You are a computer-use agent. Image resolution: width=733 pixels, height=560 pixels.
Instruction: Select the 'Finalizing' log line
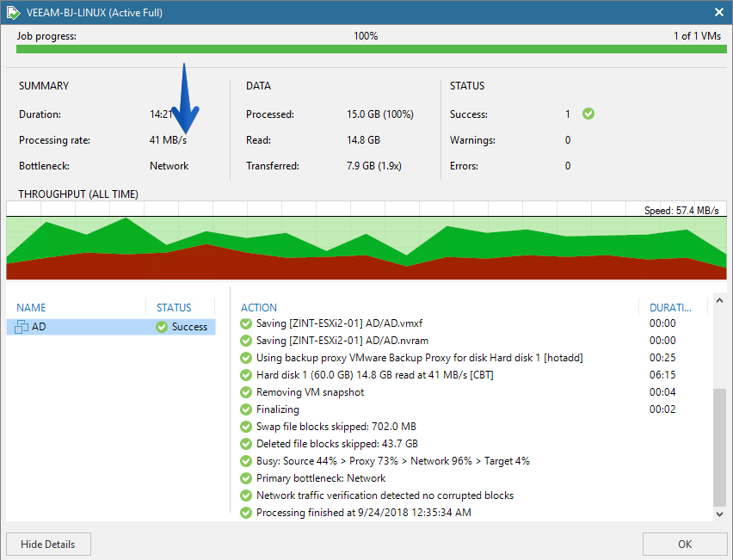(x=278, y=409)
